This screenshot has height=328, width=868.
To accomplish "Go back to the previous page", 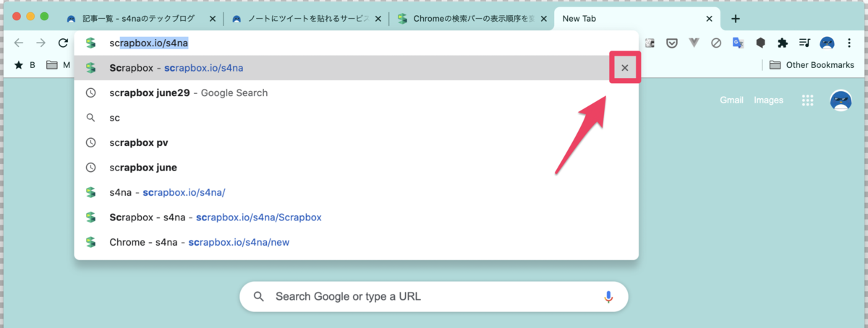I will [x=20, y=43].
